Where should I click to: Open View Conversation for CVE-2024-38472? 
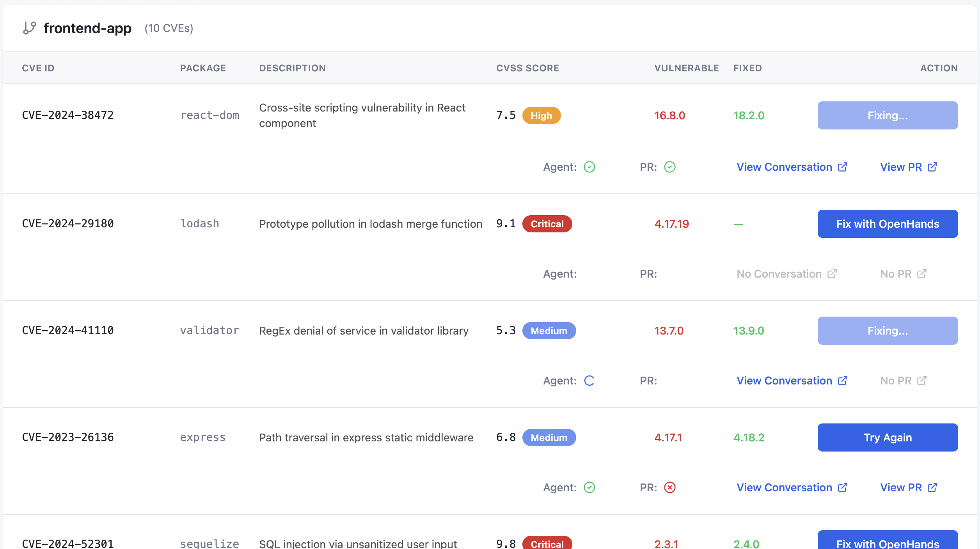[785, 167]
